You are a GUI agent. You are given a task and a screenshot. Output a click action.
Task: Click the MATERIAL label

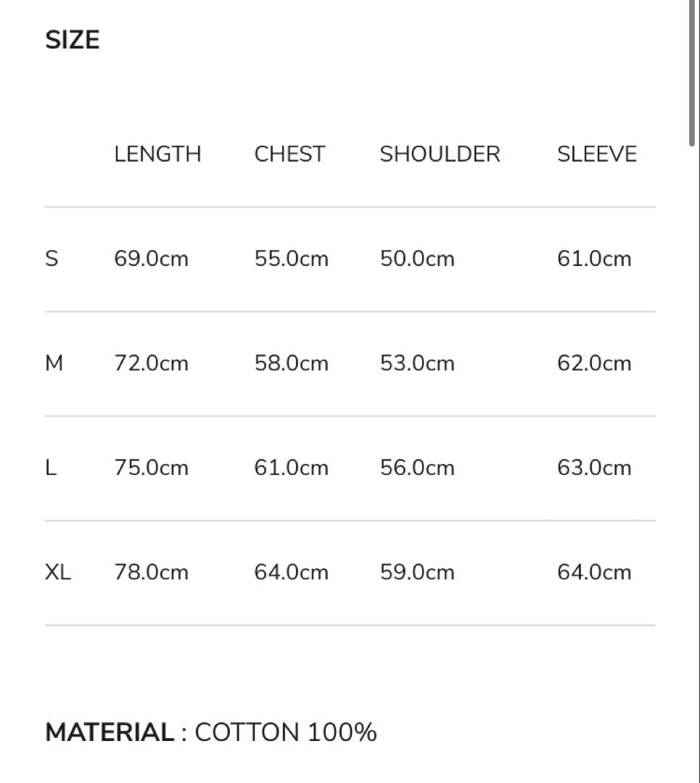click(x=110, y=732)
